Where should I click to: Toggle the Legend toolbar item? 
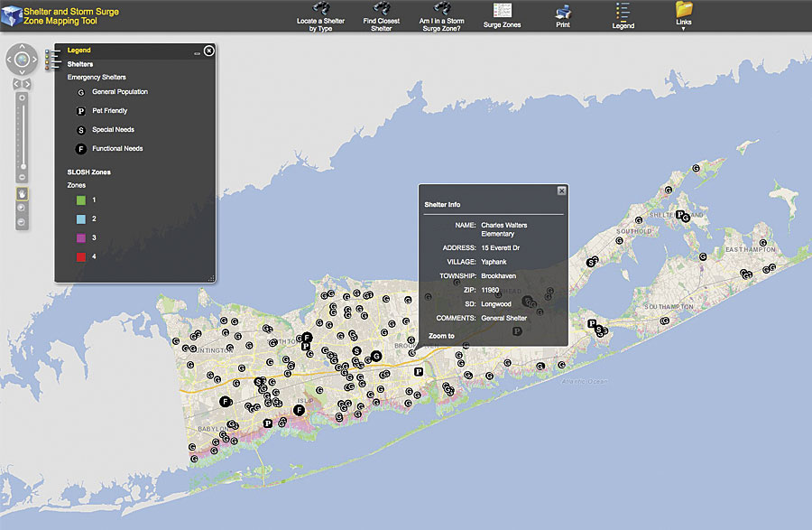pos(623,15)
